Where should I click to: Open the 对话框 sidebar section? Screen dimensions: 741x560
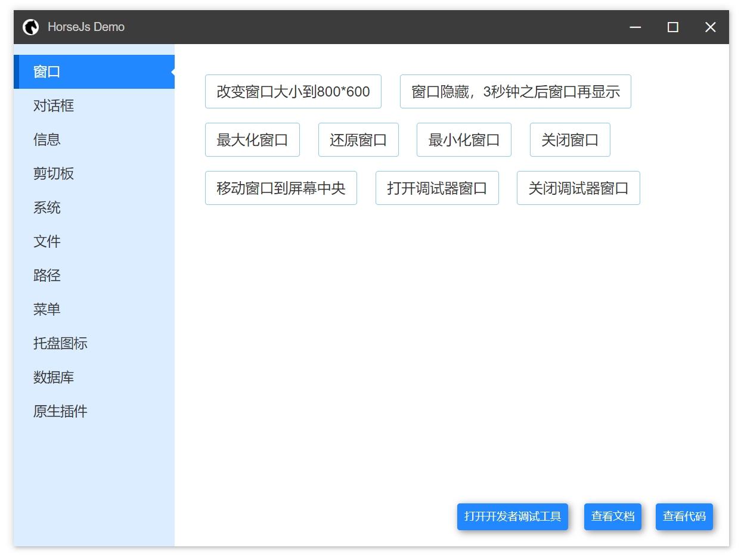pyautogui.click(x=94, y=106)
